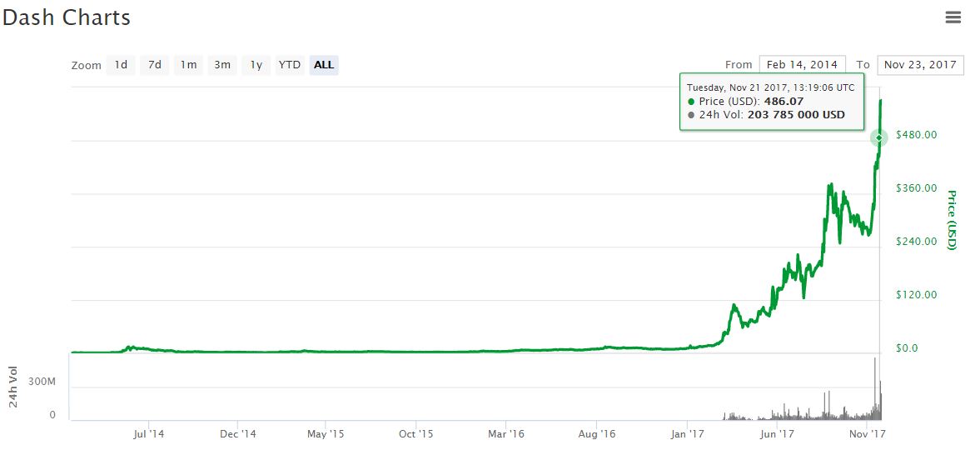
Task: Open the chart hamburger menu
Action: (x=953, y=17)
